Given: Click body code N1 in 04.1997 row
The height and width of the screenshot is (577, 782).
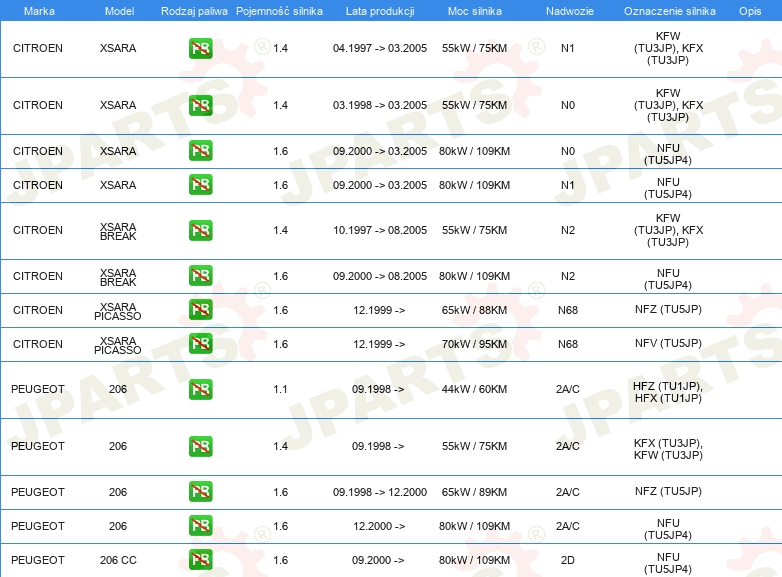Looking at the screenshot, I should point(568,48).
